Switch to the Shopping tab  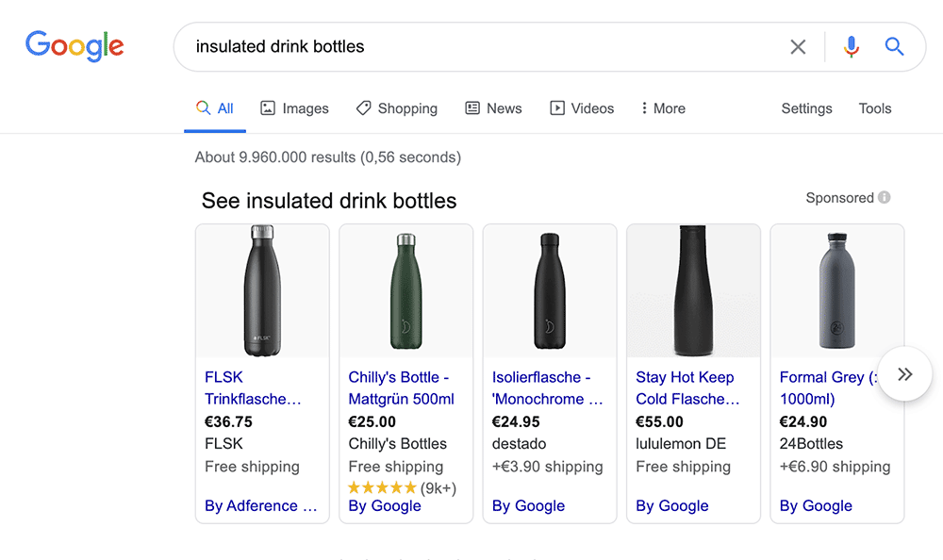point(396,108)
